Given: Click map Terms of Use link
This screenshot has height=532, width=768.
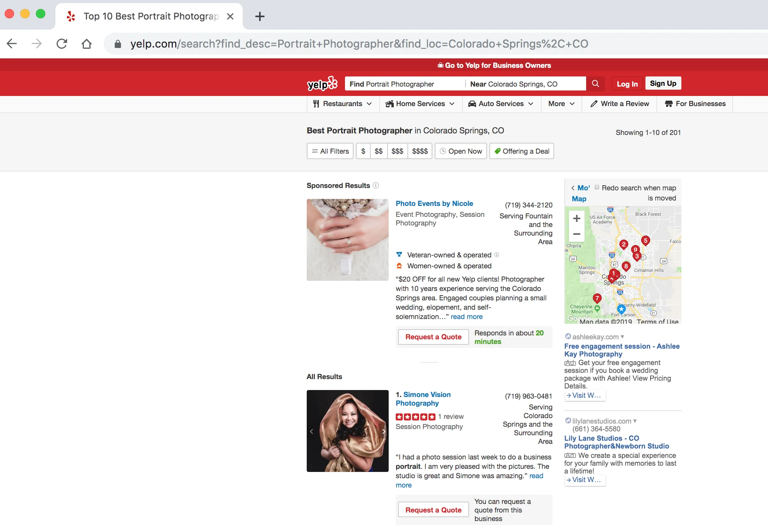Looking at the screenshot, I should [x=658, y=321].
